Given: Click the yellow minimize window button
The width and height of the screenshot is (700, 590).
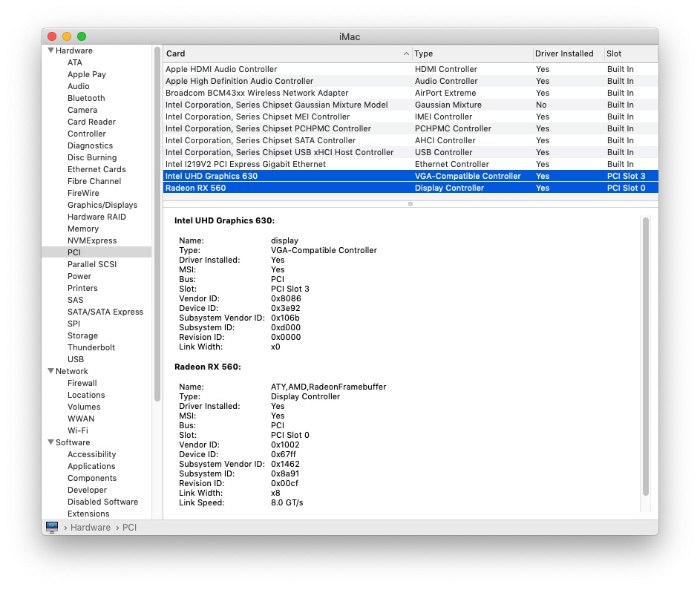Looking at the screenshot, I should tap(67, 36).
